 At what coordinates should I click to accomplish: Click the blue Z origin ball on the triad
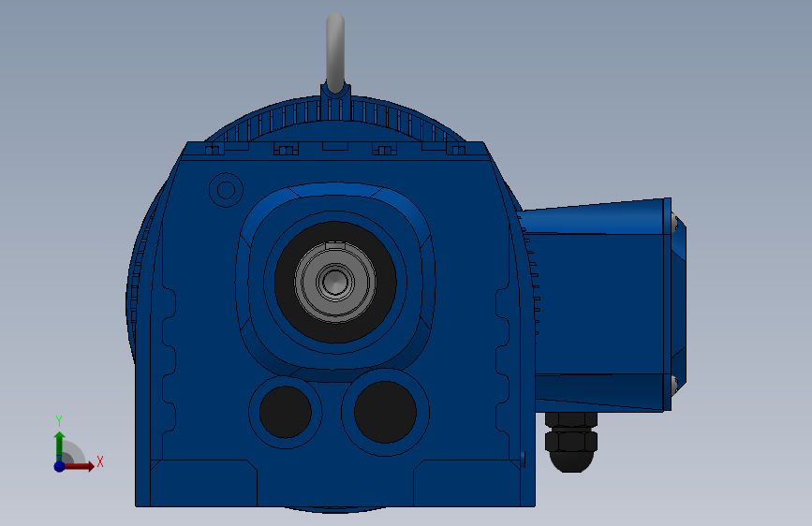60,466
